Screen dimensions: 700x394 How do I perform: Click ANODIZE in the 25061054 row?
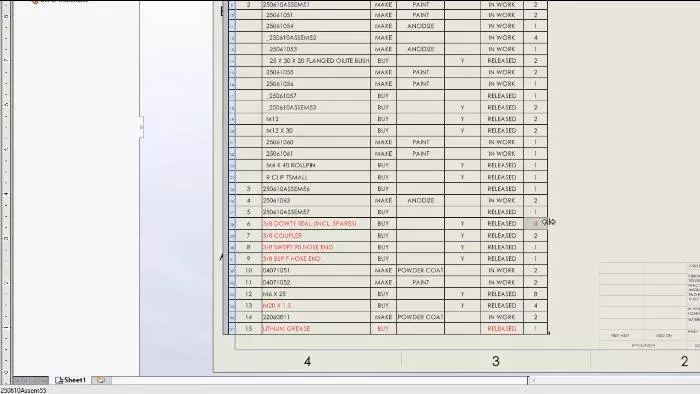(x=421, y=26)
